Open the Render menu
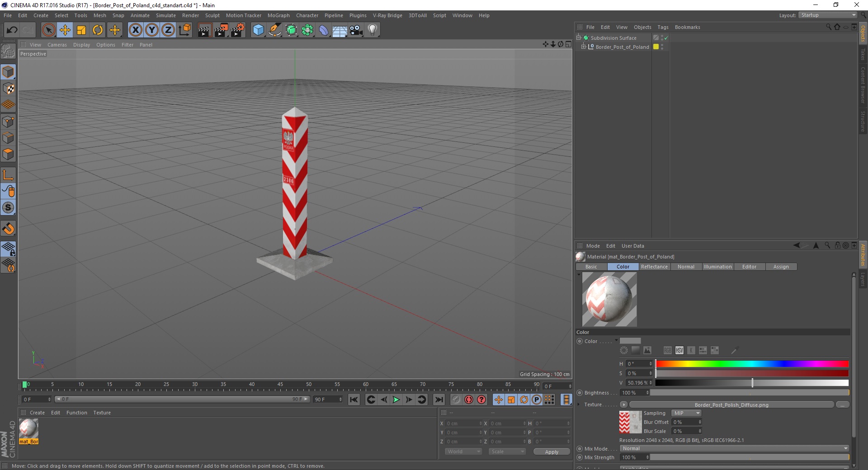This screenshot has width=868, height=470. click(x=190, y=15)
